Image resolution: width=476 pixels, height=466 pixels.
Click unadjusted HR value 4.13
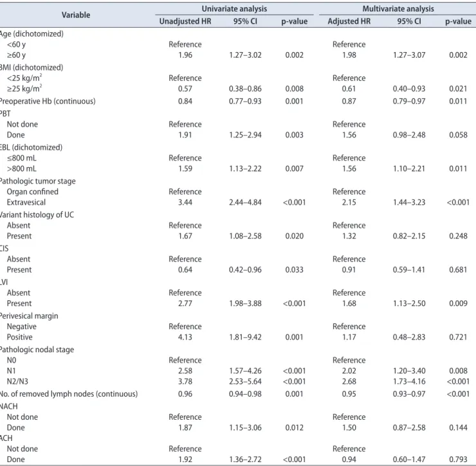(185, 337)
